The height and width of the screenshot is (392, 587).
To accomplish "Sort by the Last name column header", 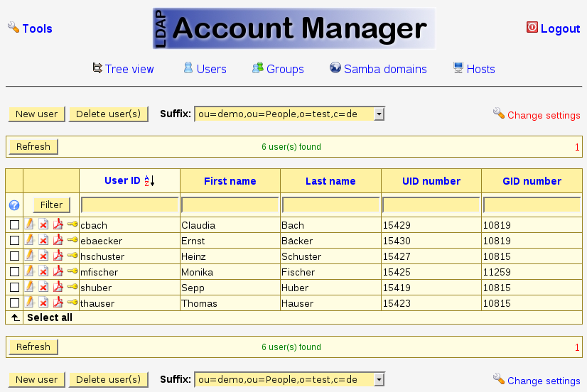I will click(x=330, y=181).
